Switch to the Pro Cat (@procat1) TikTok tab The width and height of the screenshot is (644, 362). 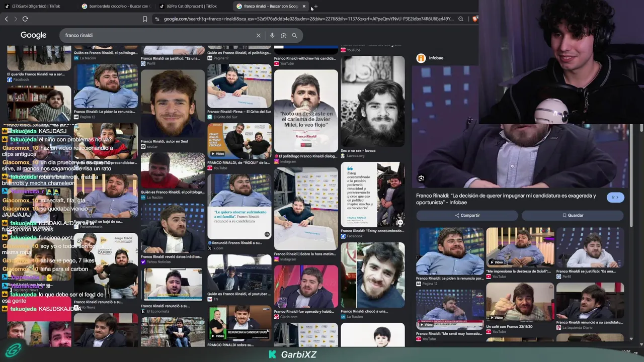click(192, 6)
